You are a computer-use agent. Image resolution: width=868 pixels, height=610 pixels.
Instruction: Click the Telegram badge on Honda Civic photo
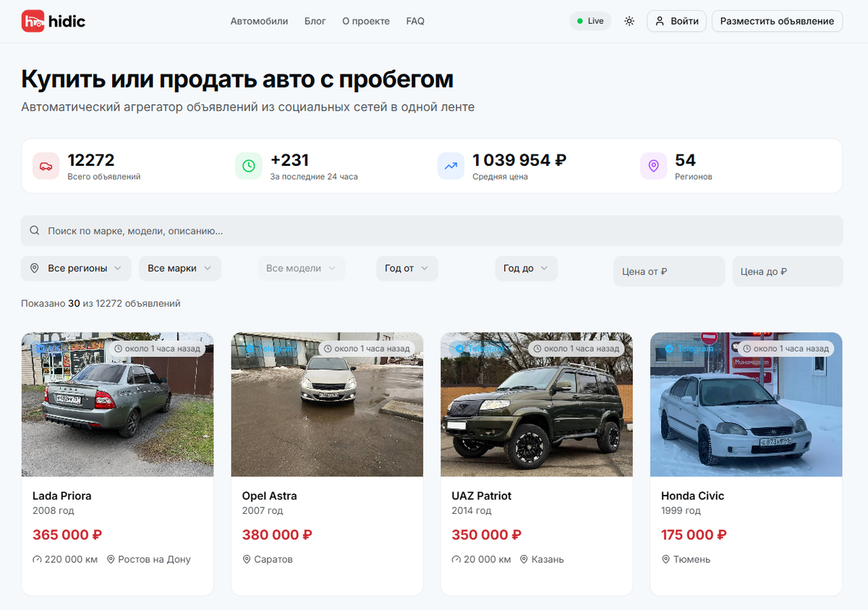pyautogui.click(x=690, y=349)
